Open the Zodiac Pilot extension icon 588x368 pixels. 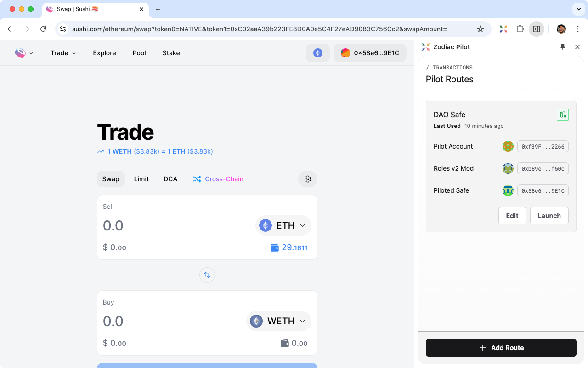pyautogui.click(x=503, y=29)
